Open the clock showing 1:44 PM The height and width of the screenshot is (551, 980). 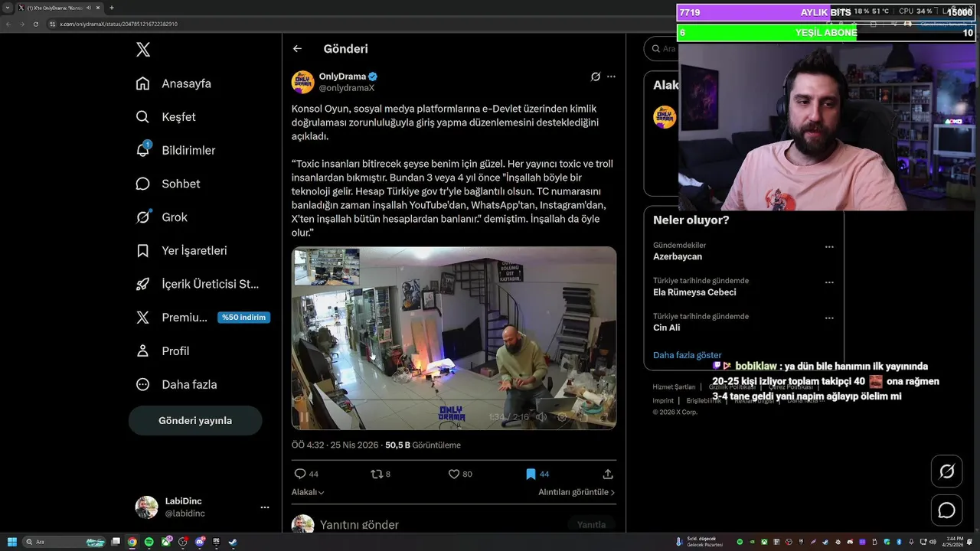(953, 542)
